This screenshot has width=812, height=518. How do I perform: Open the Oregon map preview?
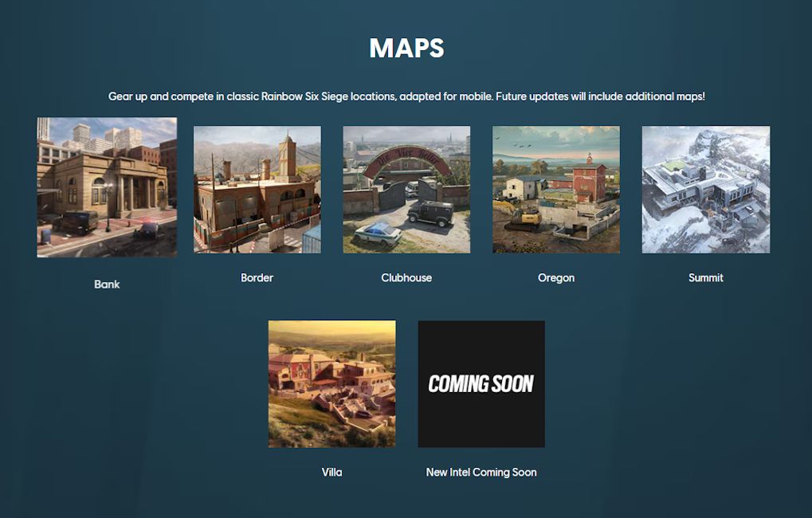pos(555,189)
